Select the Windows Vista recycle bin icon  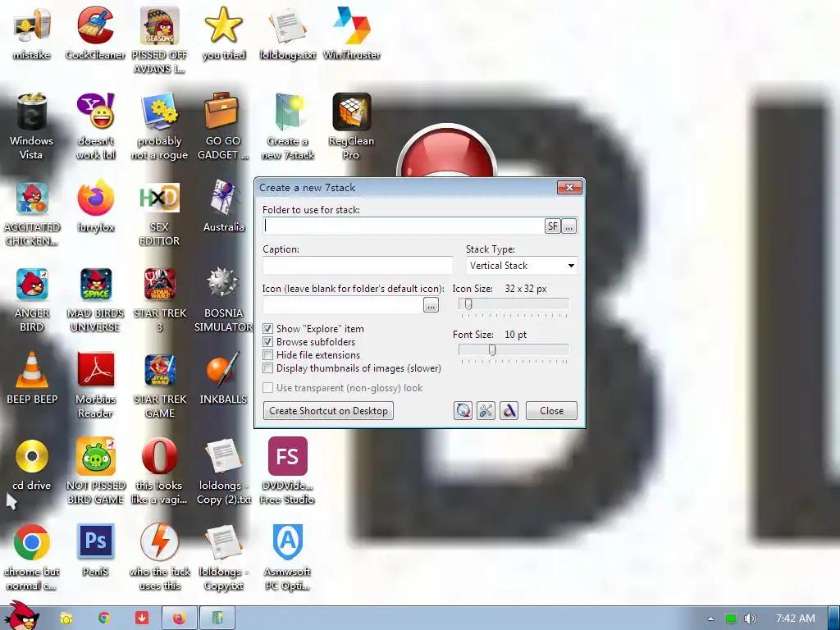(32, 126)
